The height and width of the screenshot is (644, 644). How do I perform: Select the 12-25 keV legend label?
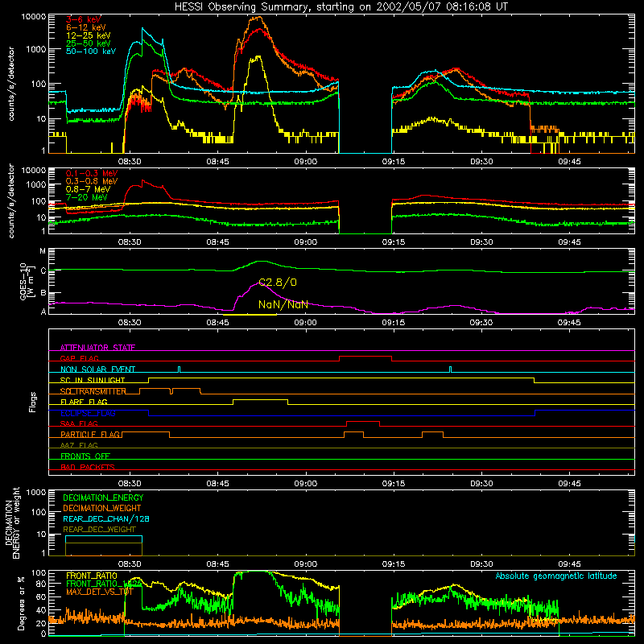coord(89,35)
